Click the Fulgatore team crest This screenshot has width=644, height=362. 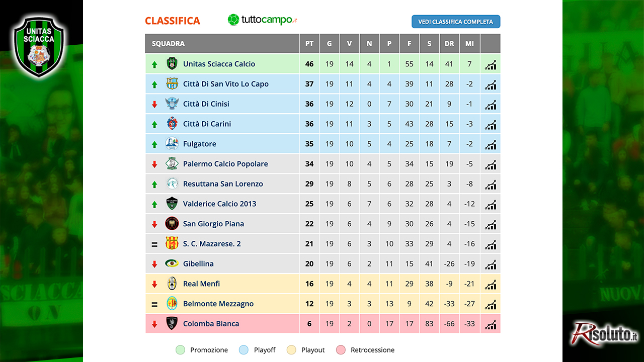coord(172,144)
